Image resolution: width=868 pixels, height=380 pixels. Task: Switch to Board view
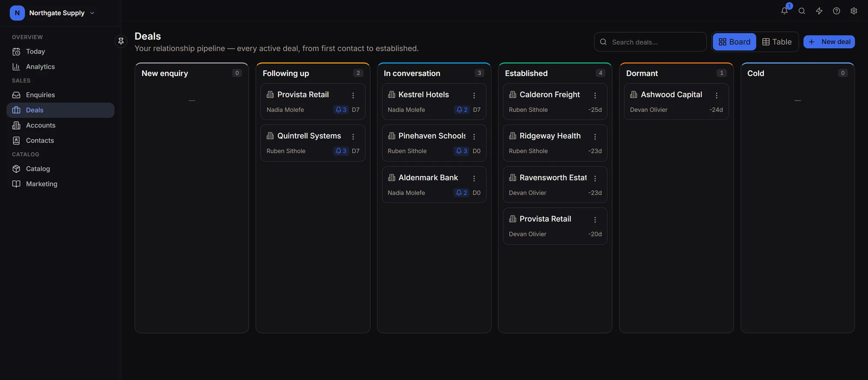point(734,42)
